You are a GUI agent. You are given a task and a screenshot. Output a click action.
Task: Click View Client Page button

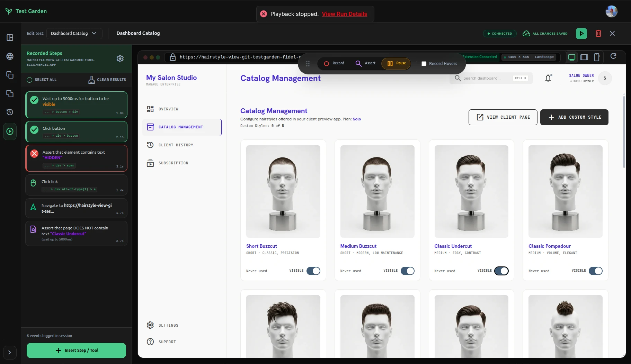pos(503,117)
